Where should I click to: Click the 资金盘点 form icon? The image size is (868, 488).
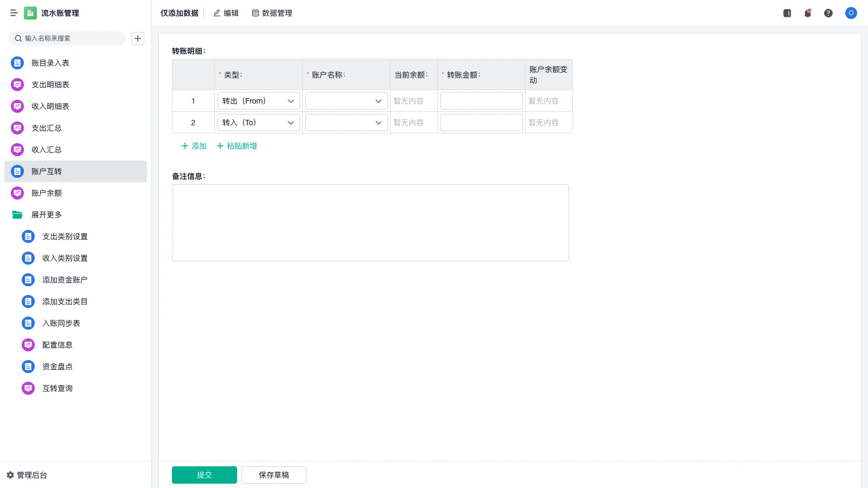[x=28, y=367]
